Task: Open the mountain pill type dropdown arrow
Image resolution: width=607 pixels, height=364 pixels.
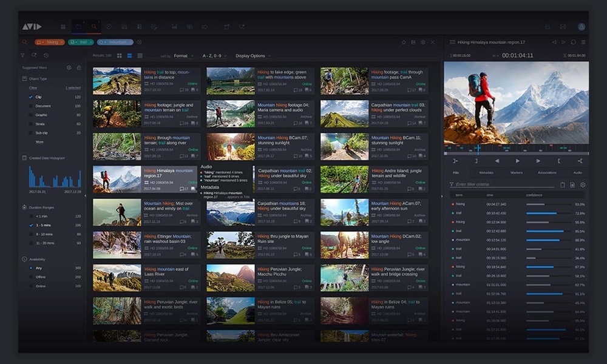Action: pyautogui.click(x=105, y=42)
